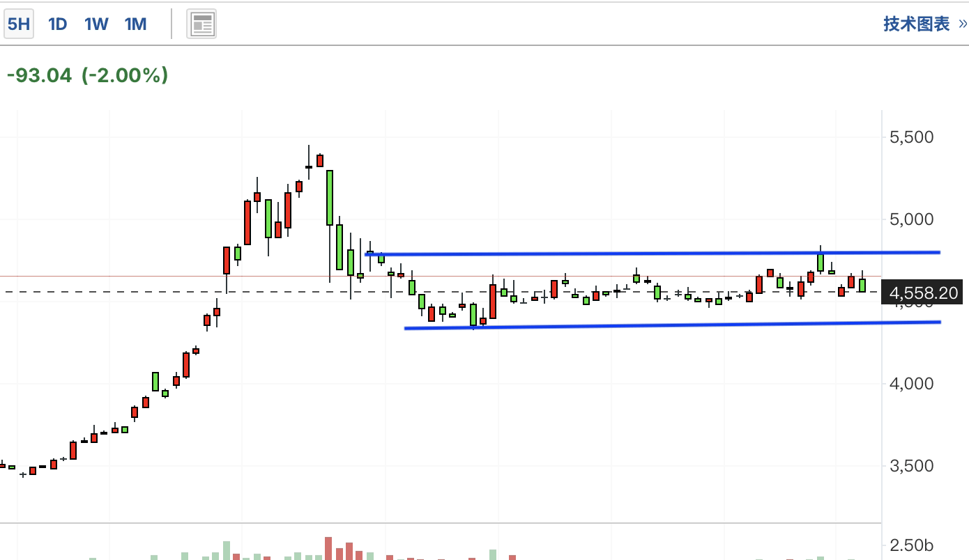Select the 5H timeframe tab
The height and width of the screenshot is (560, 969).
18,24
